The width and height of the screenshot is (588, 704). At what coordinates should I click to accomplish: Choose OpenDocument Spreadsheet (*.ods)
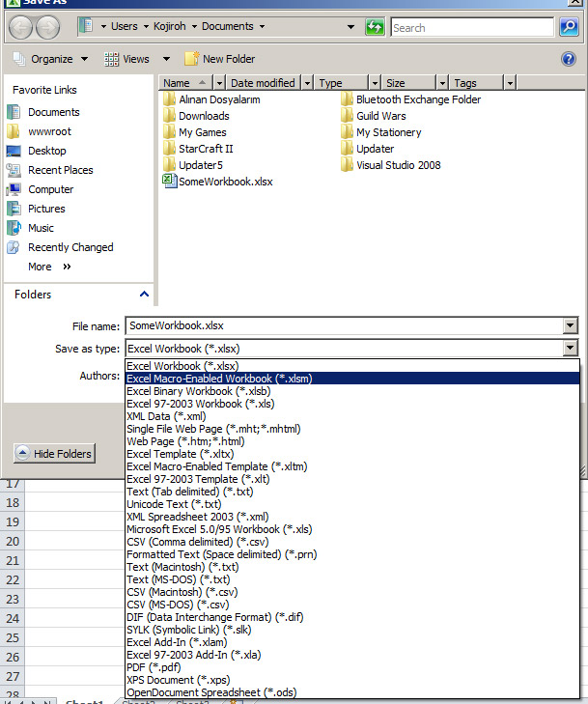click(352, 692)
